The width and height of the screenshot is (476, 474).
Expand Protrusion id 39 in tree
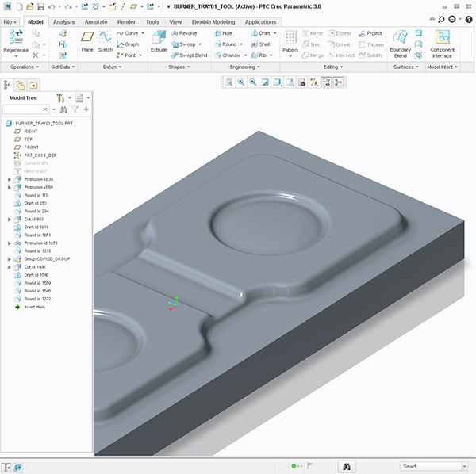click(10, 179)
